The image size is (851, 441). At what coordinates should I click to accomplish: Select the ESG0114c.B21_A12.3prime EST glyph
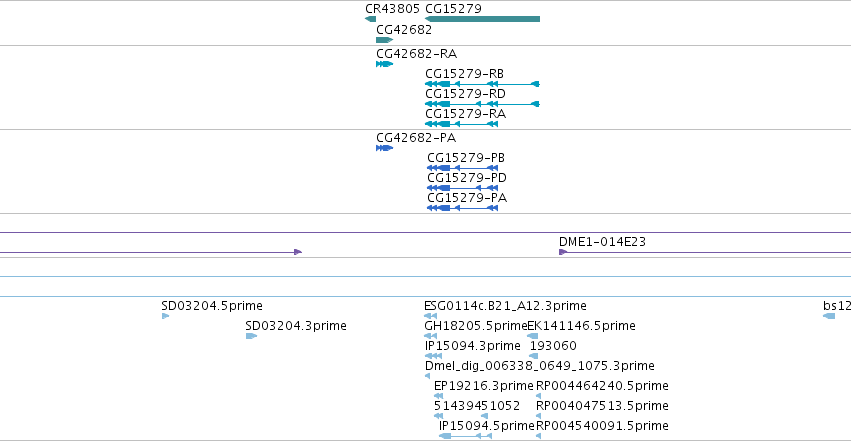click(x=430, y=316)
